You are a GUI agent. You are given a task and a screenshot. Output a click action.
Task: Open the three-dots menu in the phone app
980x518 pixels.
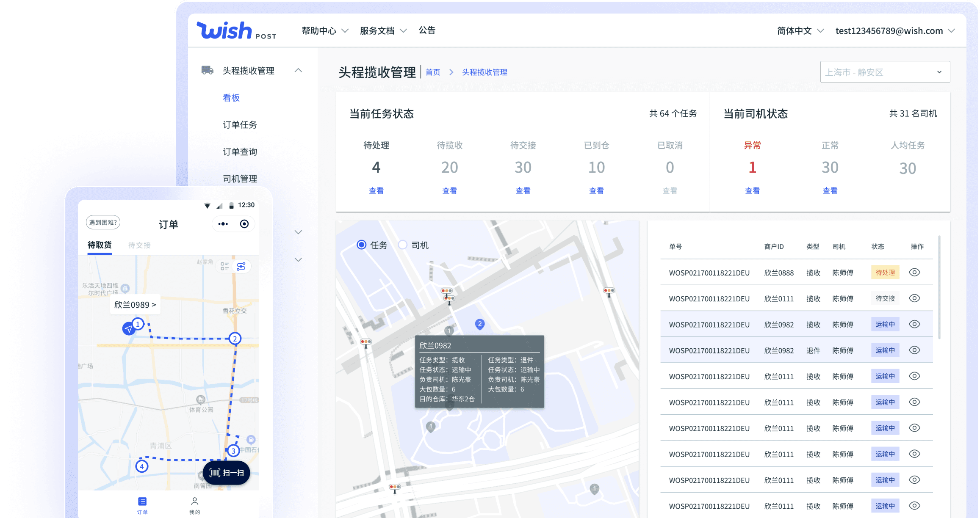223,224
